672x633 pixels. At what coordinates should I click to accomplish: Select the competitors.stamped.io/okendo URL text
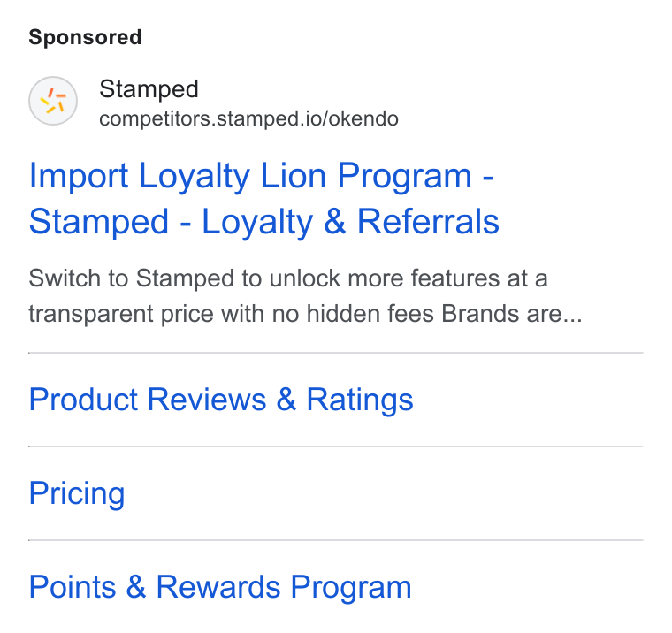pyautogui.click(x=248, y=118)
